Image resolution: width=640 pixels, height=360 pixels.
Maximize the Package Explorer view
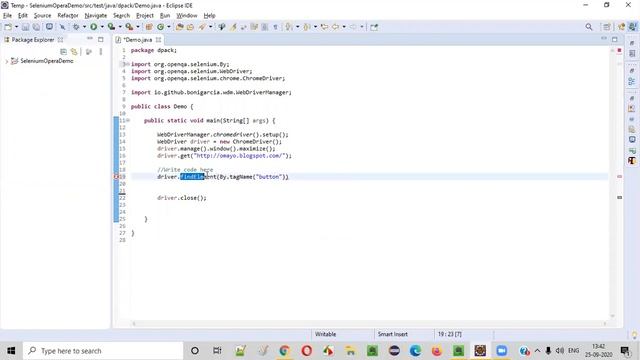(x=101, y=39)
